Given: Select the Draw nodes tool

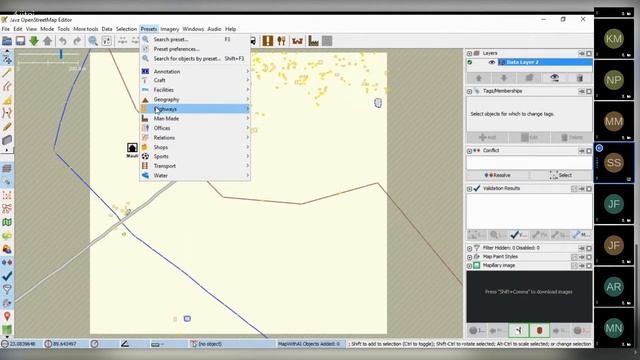Looking at the screenshot, I should tap(7, 73).
